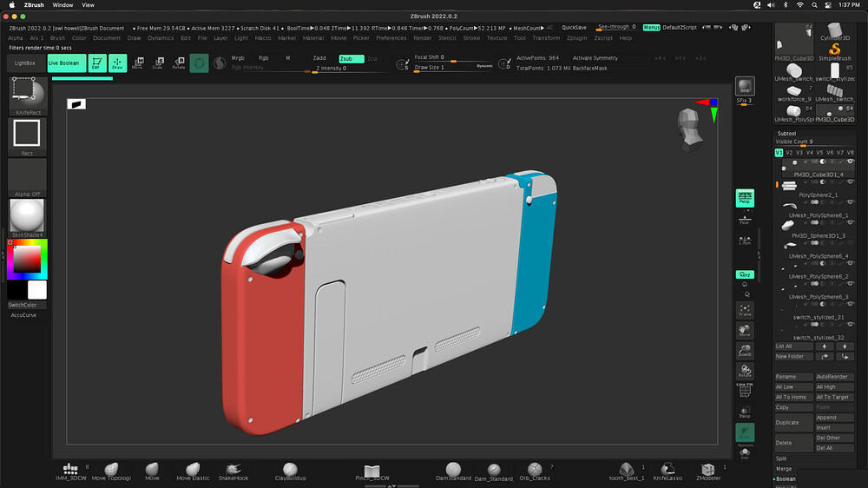Toggle Perspective view button

point(745,198)
